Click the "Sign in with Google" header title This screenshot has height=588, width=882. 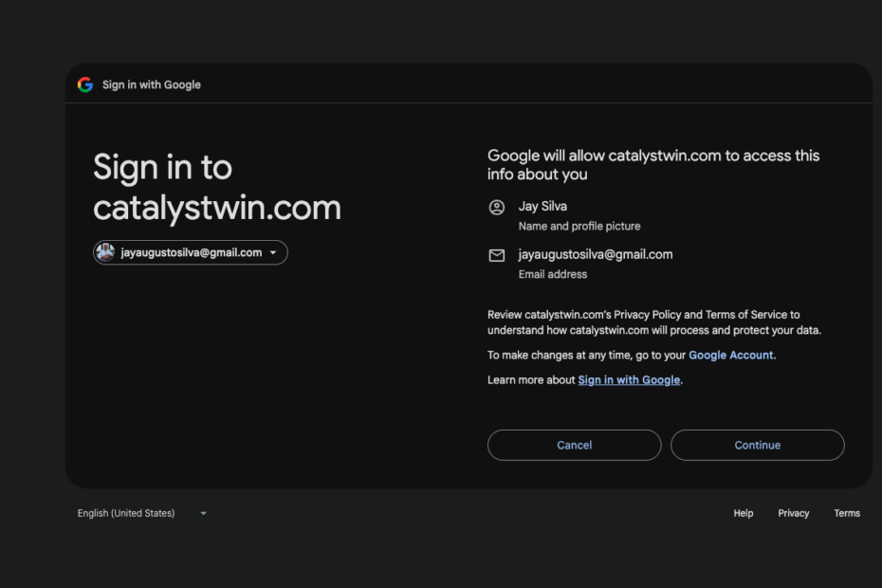[x=152, y=84]
